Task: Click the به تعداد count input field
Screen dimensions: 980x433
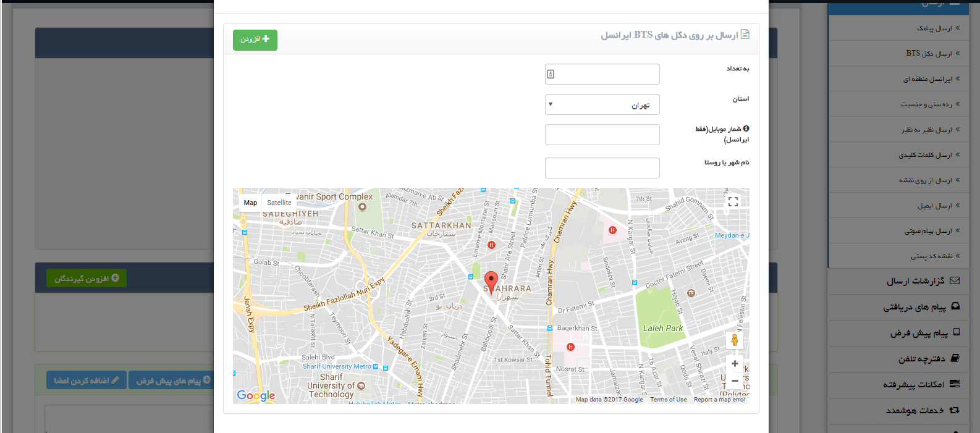Action: (x=602, y=74)
